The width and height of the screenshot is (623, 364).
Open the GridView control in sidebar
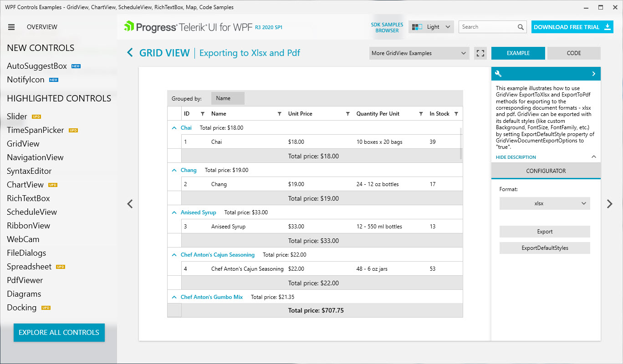pyautogui.click(x=23, y=144)
